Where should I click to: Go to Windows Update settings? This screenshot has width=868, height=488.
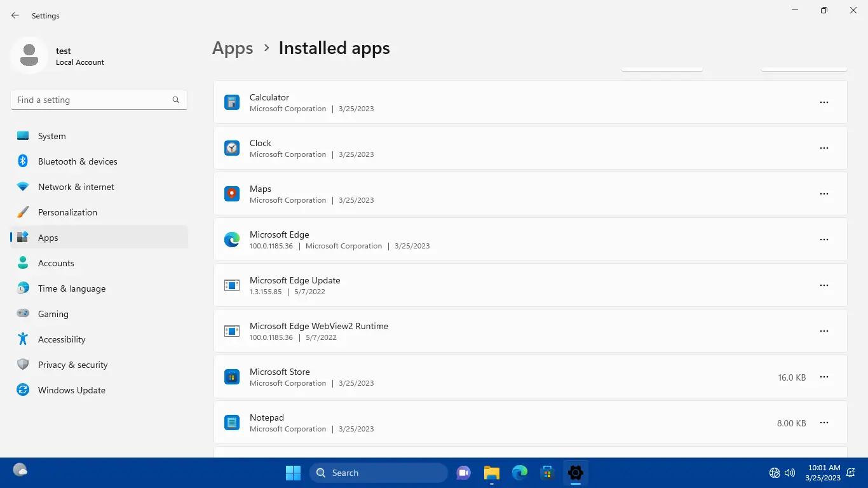click(x=99, y=390)
